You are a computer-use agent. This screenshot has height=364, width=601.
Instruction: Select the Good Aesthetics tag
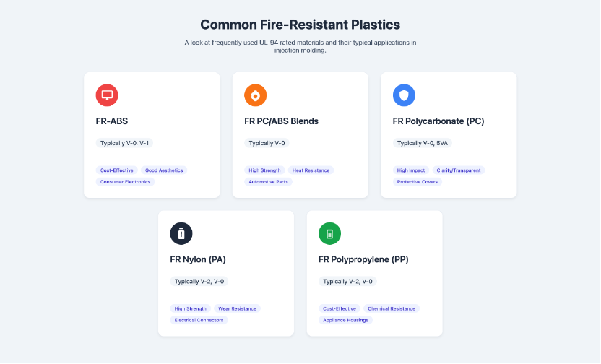pyautogui.click(x=164, y=170)
